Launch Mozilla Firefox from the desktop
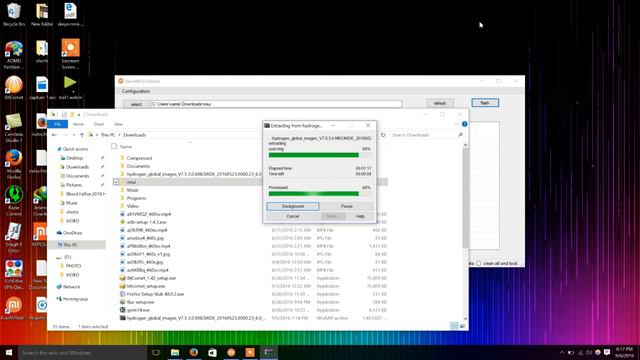This screenshot has width=640, height=360. (x=13, y=164)
